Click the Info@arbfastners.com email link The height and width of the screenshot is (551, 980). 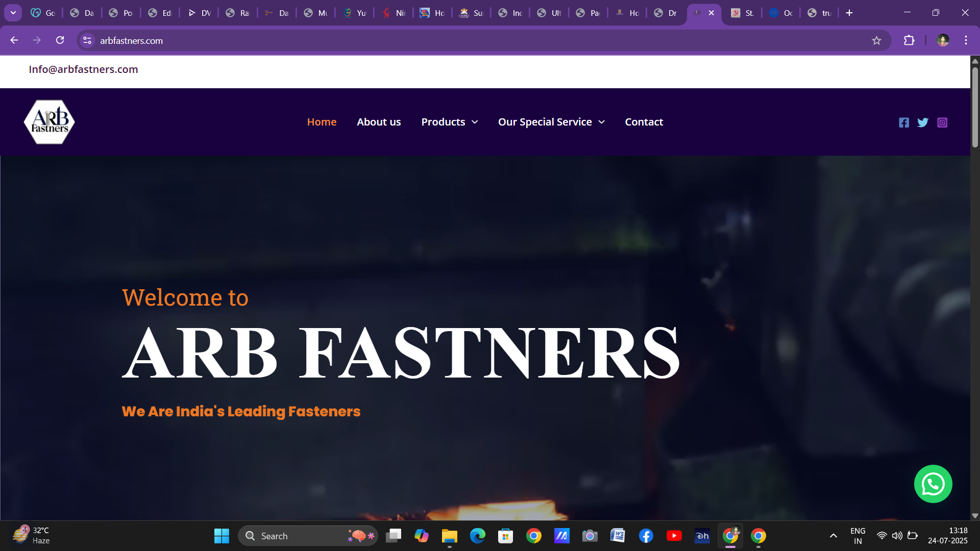point(83,69)
